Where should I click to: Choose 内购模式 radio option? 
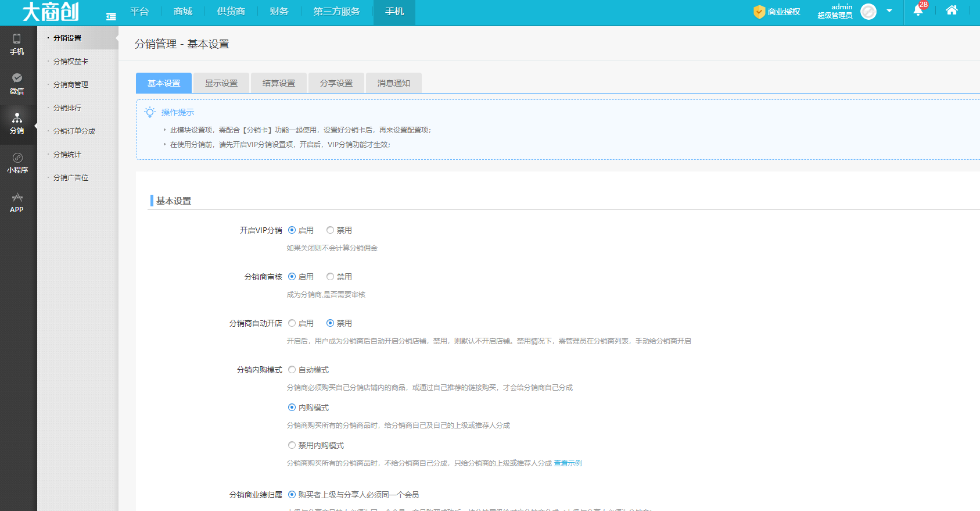coord(292,408)
